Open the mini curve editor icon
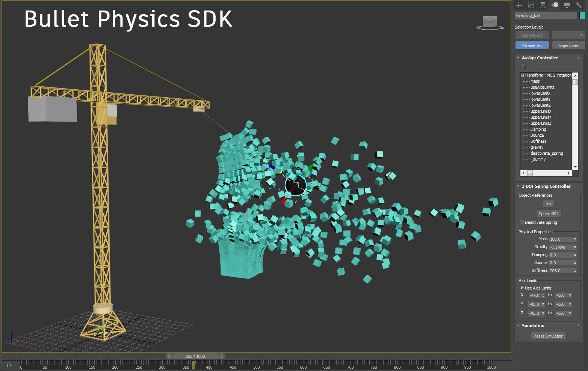This screenshot has width=588, height=371. coord(9,365)
